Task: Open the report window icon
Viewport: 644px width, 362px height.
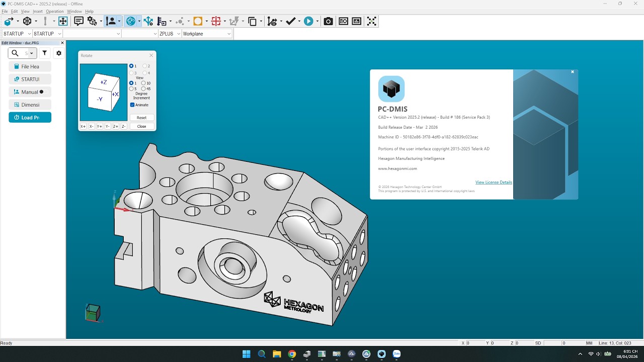Action: click(x=343, y=21)
